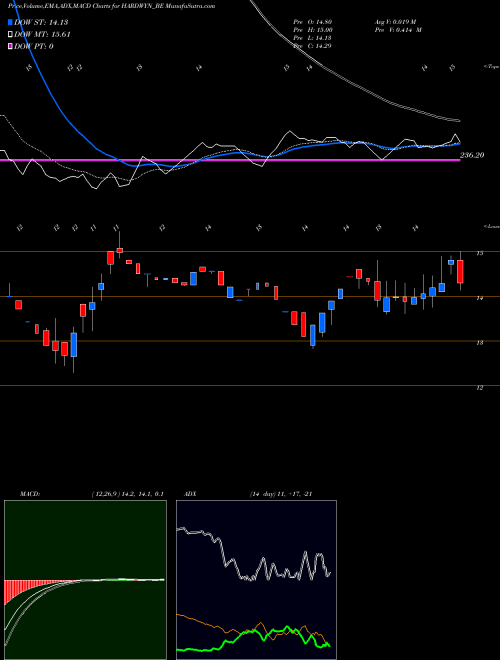
Task: Open the ADX indicator chart panel
Action: (256, 580)
